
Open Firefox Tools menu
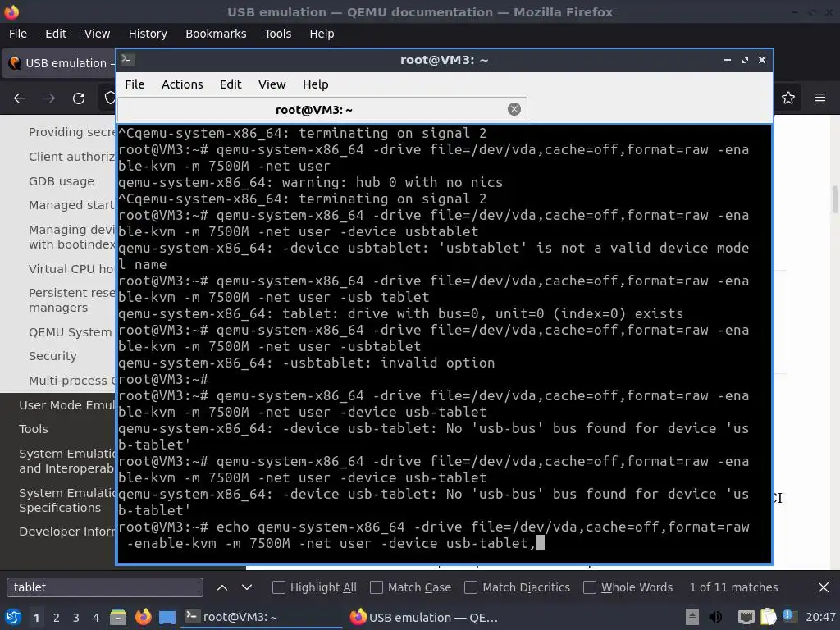click(x=277, y=34)
